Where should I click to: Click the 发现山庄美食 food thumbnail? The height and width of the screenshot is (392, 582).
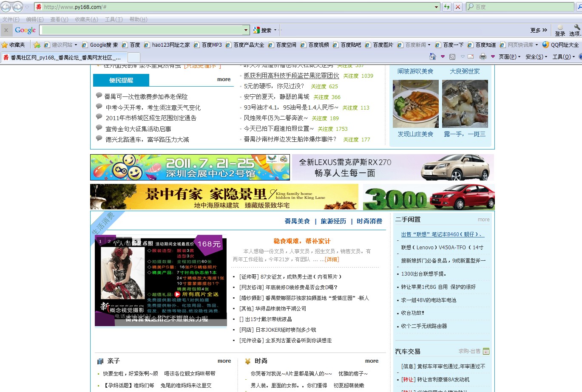[x=415, y=104]
